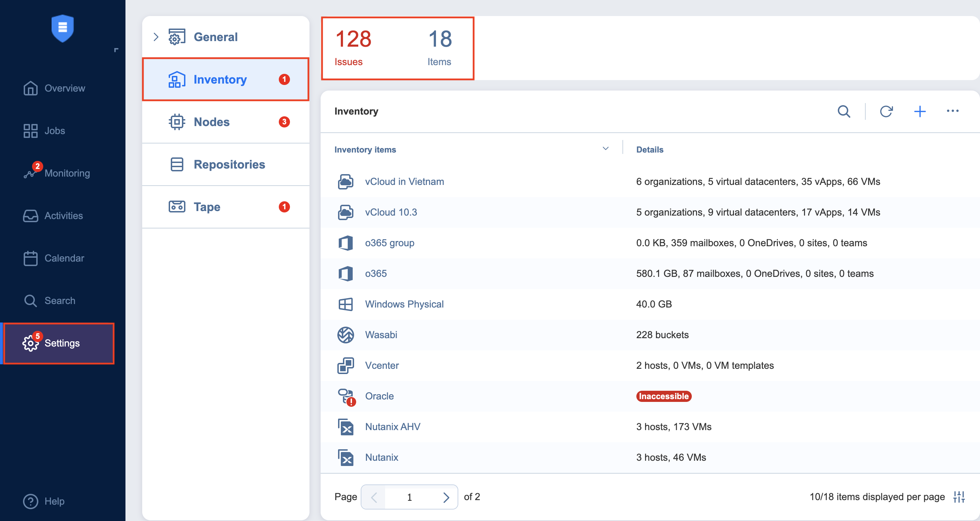This screenshot has width=980, height=521.
Task: Select the '228 buckets' details text
Action: (x=663, y=335)
